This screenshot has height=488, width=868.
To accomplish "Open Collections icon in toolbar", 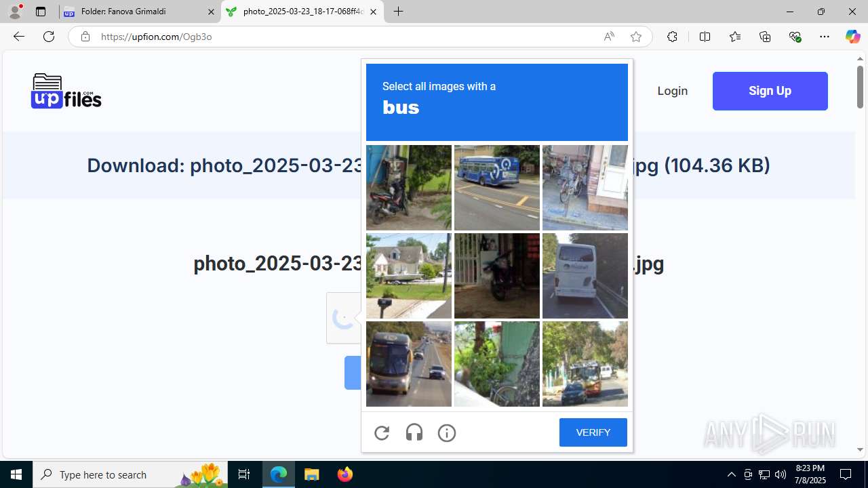I will (765, 37).
